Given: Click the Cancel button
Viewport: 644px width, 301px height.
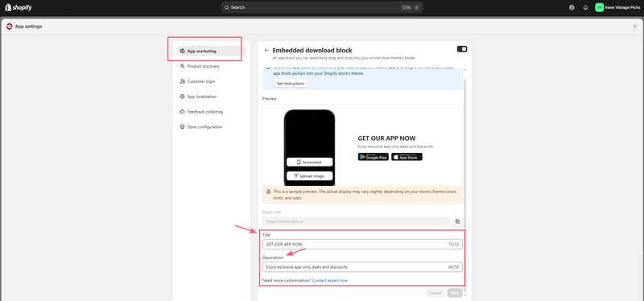Looking at the screenshot, I should (435, 293).
